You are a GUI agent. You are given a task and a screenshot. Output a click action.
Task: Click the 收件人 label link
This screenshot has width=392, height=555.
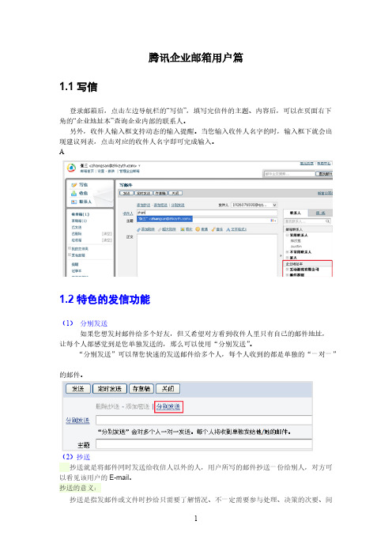(128, 213)
